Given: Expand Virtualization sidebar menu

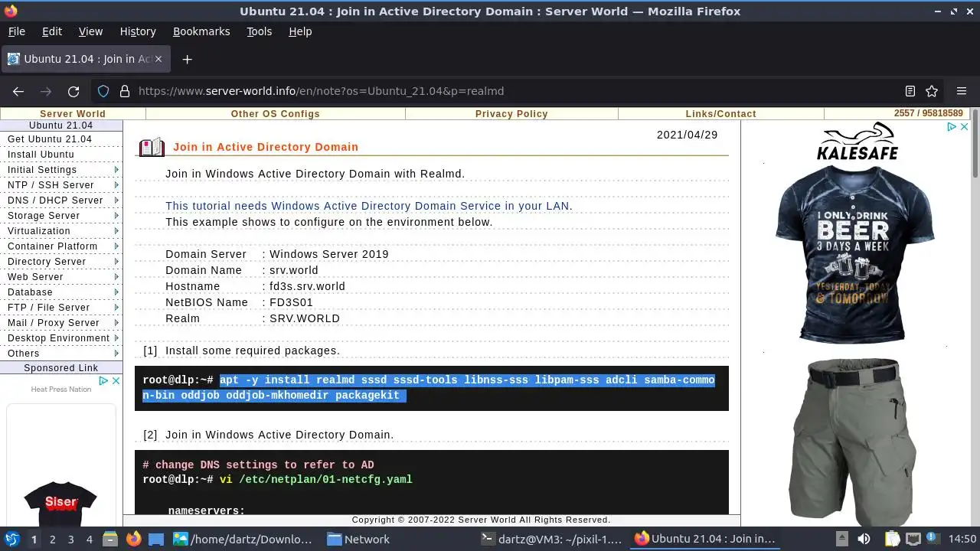Looking at the screenshot, I should tap(61, 231).
